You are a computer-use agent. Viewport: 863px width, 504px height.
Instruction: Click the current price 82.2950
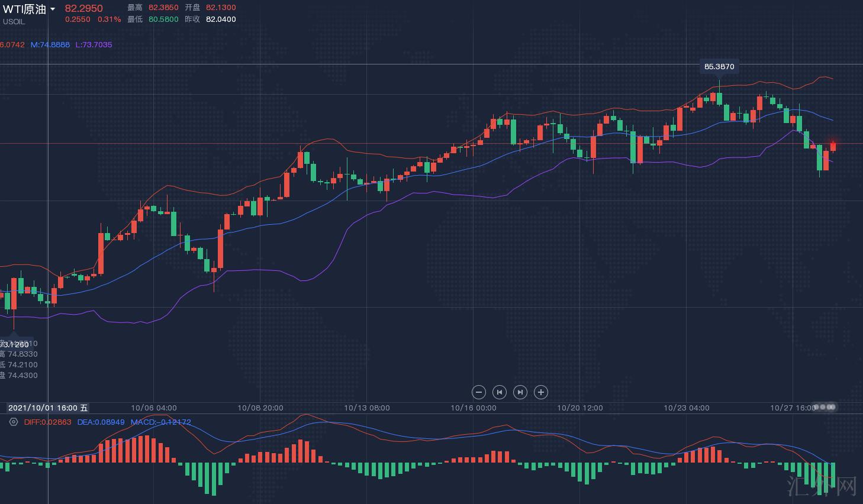(x=83, y=8)
